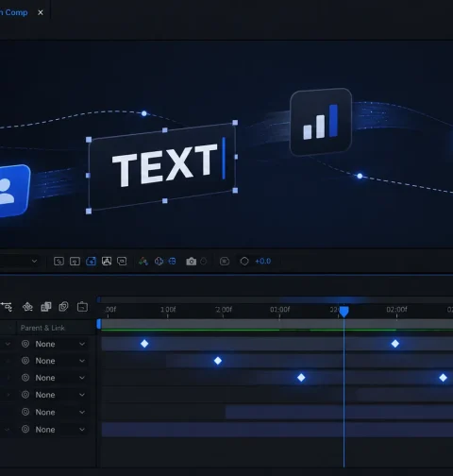The image size is (453, 476).
Task: Open the fifth layer's None parent dropdown
Action: coord(60,412)
